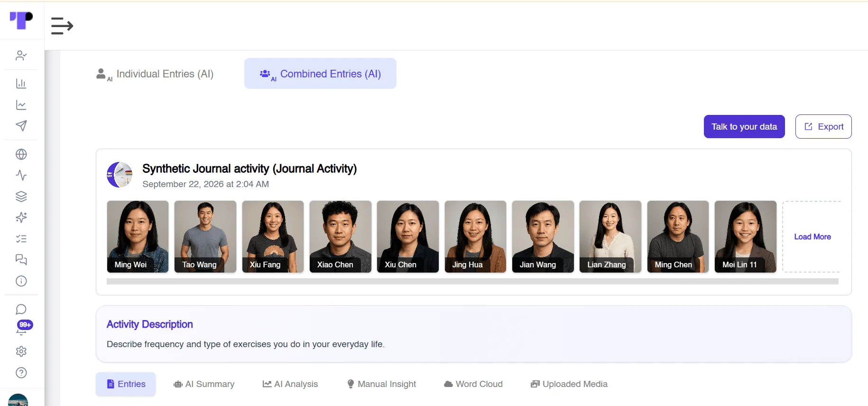Open notifications with 99+ badge
The height and width of the screenshot is (406, 868).
[x=23, y=328]
